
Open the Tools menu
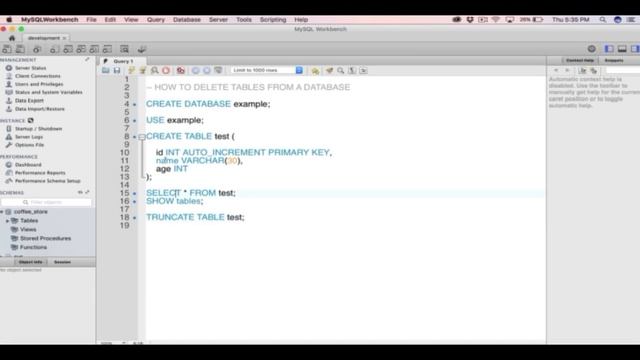pos(244,20)
